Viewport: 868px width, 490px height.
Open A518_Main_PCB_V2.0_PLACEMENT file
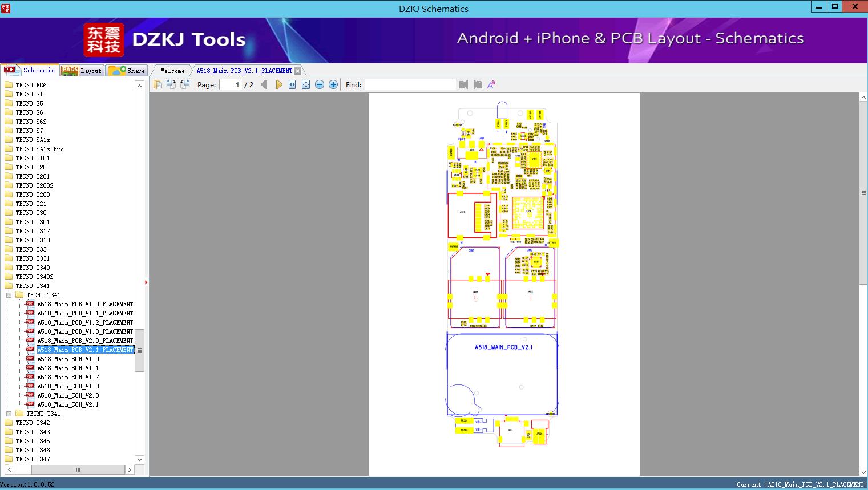(85, 341)
